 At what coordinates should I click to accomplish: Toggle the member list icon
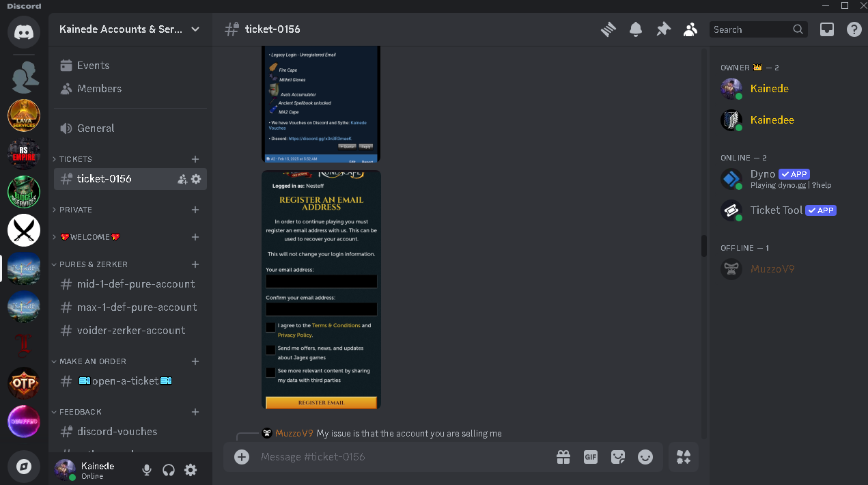tap(690, 29)
